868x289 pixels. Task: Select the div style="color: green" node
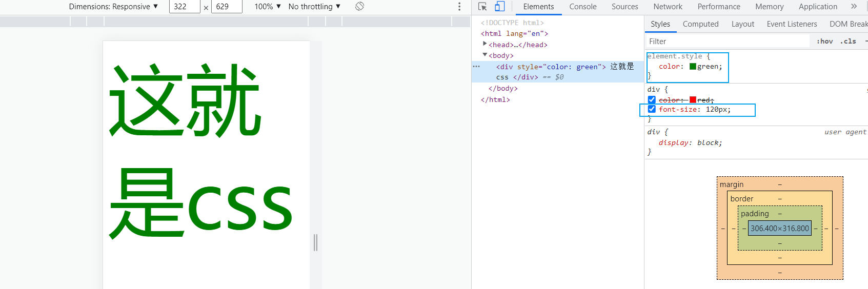[558, 72]
